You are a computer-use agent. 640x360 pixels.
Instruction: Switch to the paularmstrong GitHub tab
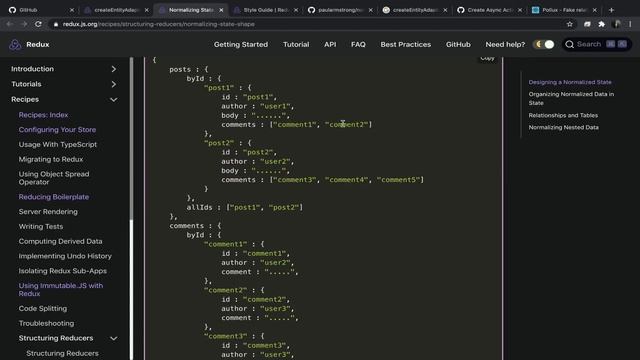340,10
